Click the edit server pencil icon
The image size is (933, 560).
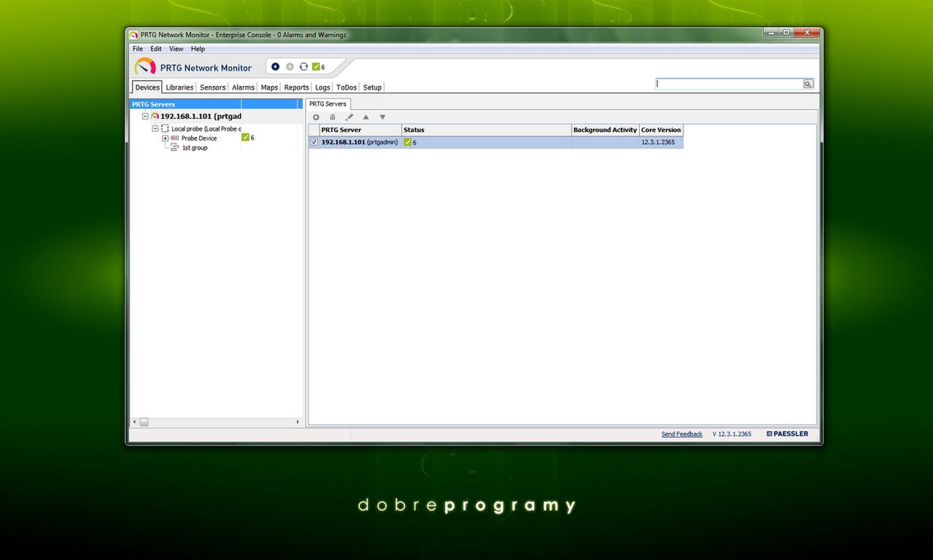coord(349,117)
